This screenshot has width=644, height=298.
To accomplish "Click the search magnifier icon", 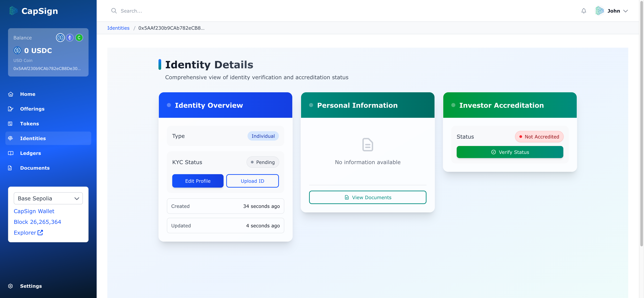I will [x=114, y=11].
